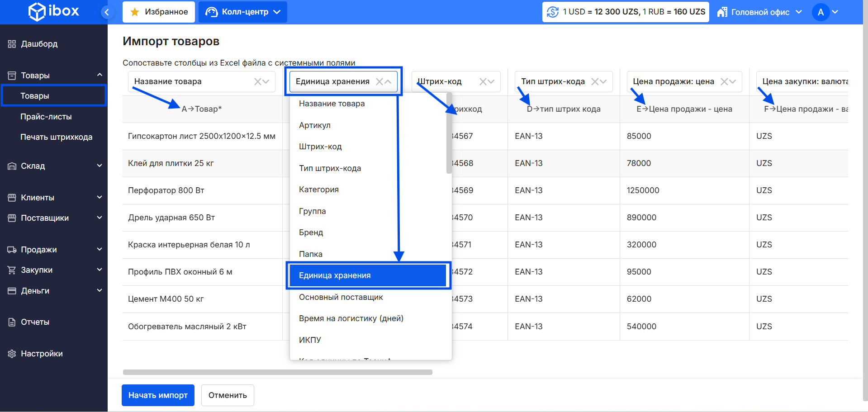Click the currency exchange rate icon
The height and width of the screenshot is (412, 868).
coord(552,12)
